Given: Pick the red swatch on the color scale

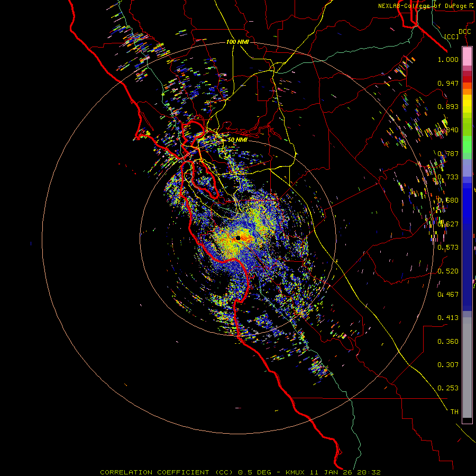Looking at the screenshot, I should (467, 79).
